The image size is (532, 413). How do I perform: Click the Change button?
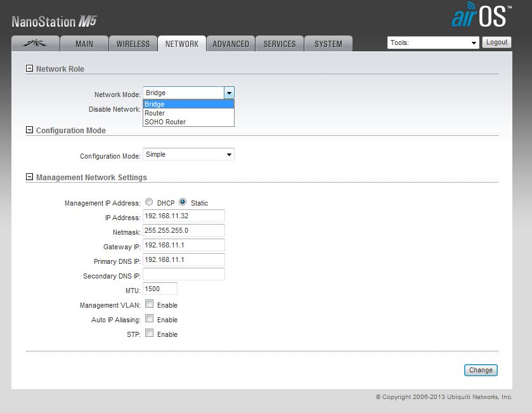pos(481,370)
